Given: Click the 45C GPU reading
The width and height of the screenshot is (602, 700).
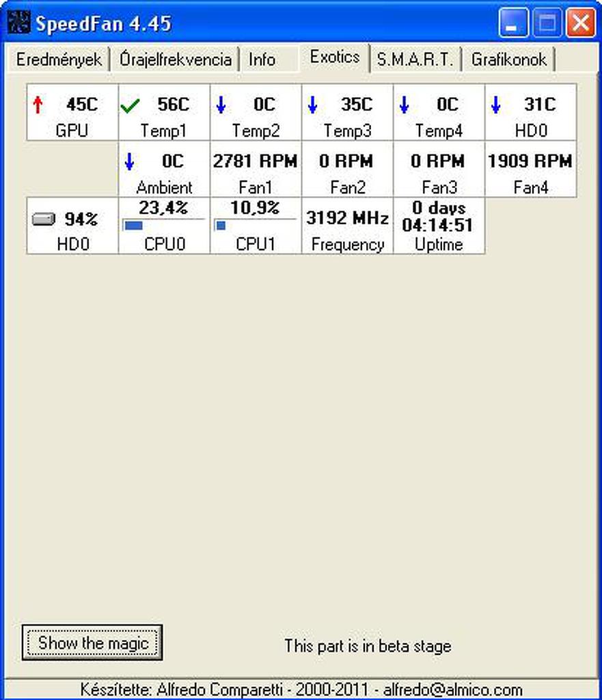Looking at the screenshot, I should (x=82, y=105).
